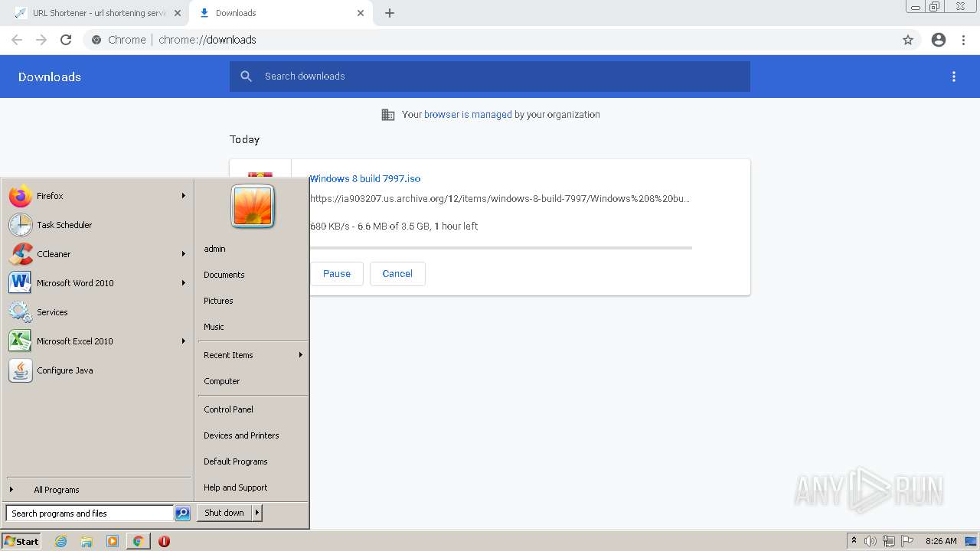
Task: Open the volume speaker tray icon
Action: pyautogui.click(x=871, y=541)
